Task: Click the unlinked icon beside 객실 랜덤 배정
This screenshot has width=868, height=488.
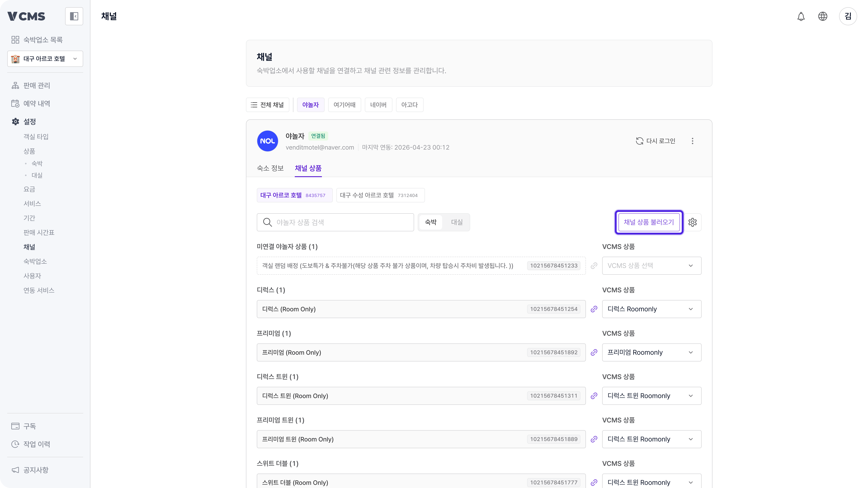Action: point(594,266)
